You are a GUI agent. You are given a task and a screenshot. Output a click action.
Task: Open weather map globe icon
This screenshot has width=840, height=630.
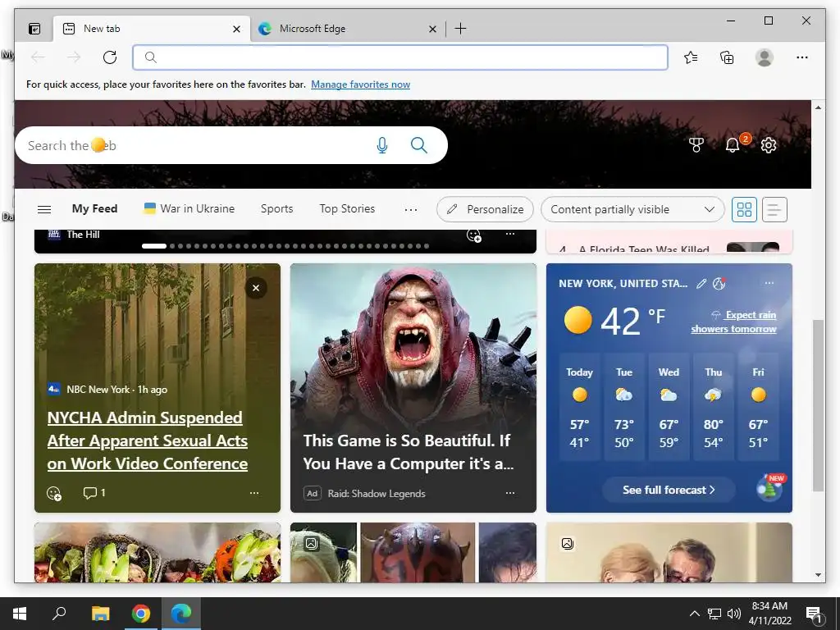click(x=719, y=284)
